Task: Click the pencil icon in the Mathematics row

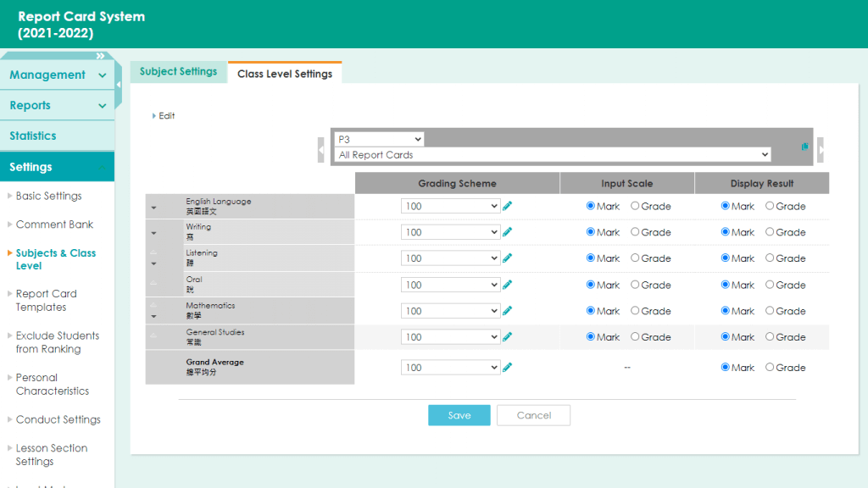Action: [x=508, y=311]
